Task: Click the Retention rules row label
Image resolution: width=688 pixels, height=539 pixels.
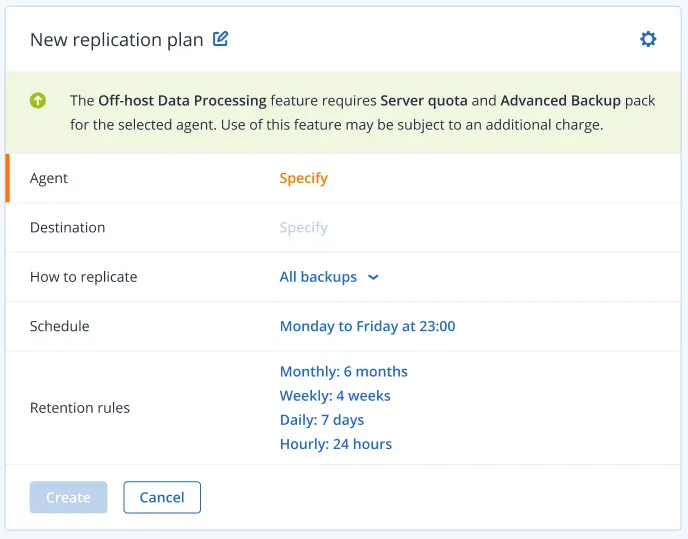Action: [x=80, y=408]
